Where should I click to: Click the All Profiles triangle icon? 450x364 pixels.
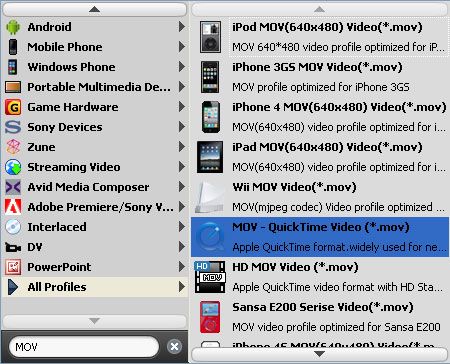(x=13, y=287)
